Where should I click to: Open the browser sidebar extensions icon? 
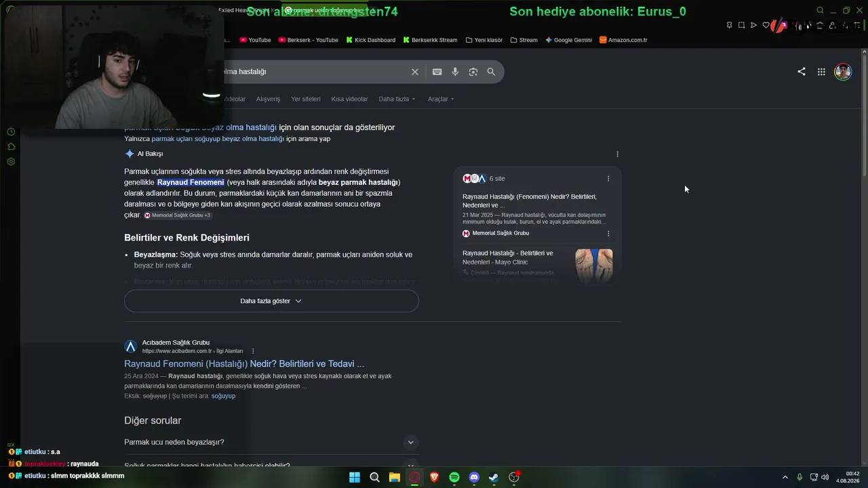[11, 146]
